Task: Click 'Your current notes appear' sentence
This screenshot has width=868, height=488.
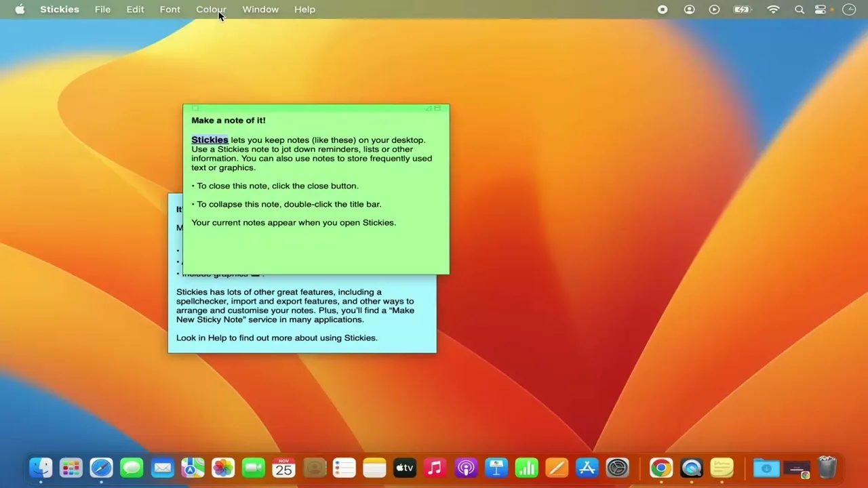Action: tap(294, 222)
